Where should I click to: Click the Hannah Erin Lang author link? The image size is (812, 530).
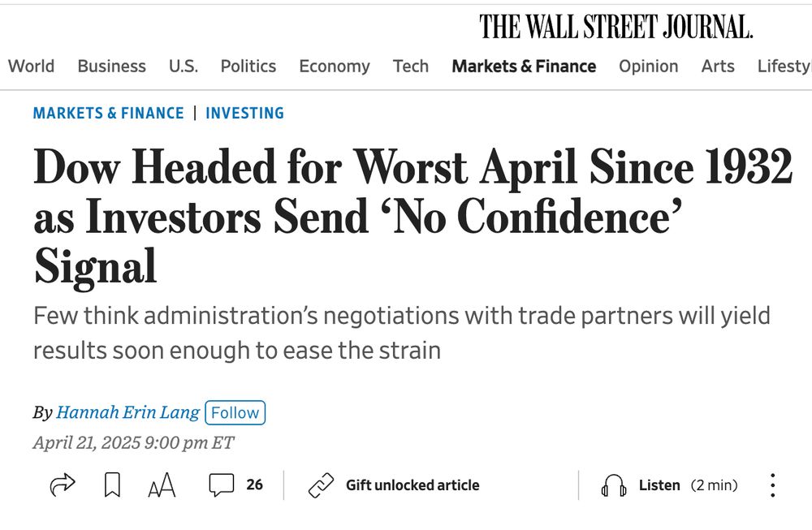(127, 412)
